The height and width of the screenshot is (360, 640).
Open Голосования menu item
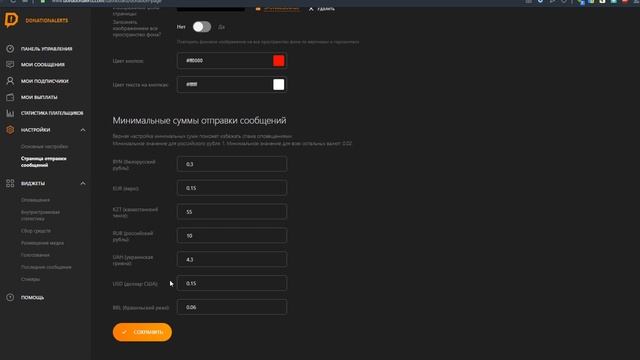point(35,255)
